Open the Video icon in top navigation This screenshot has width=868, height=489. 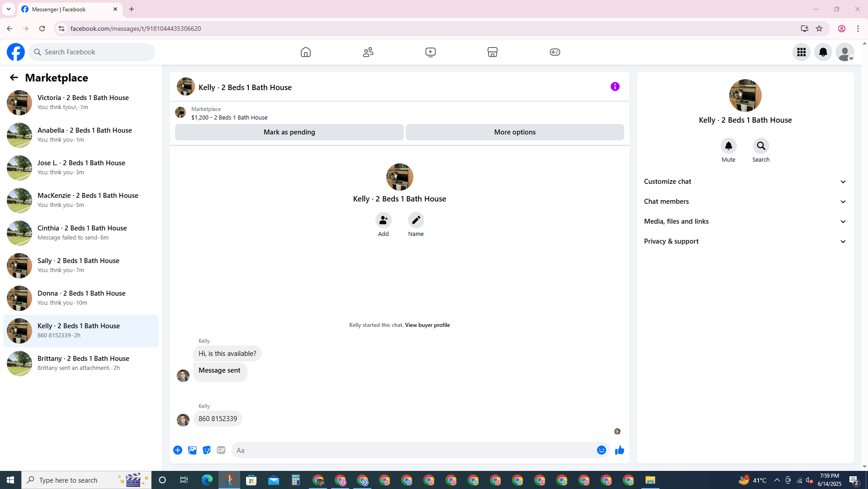click(x=431, y=52)
